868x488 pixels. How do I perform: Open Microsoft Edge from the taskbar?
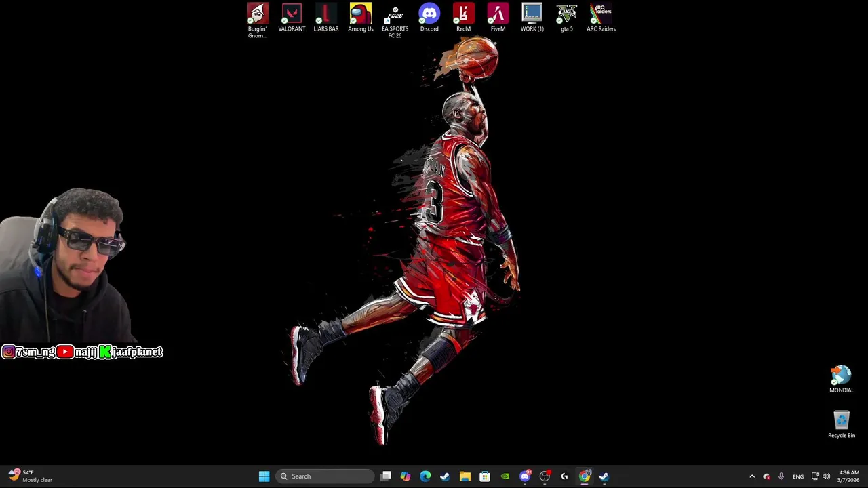click(x=425, y=476)
